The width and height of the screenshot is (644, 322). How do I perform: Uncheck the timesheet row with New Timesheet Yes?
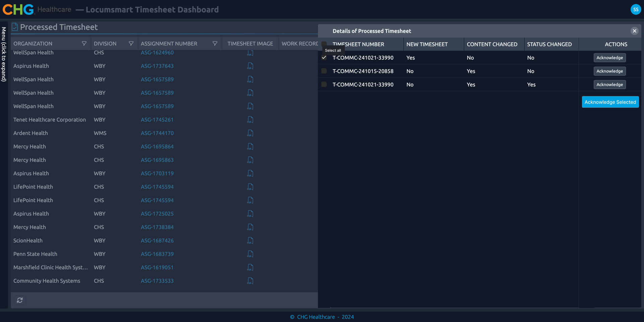coord(324,57)
